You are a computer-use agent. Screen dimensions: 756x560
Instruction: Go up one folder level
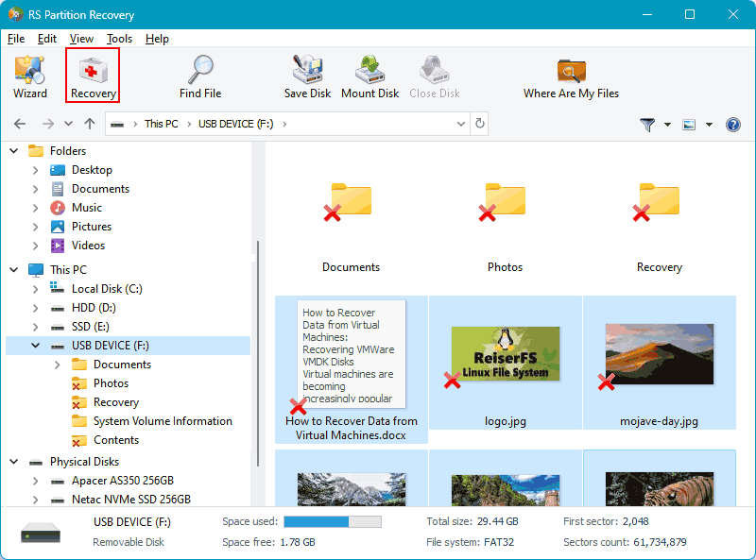click(90, 123)
